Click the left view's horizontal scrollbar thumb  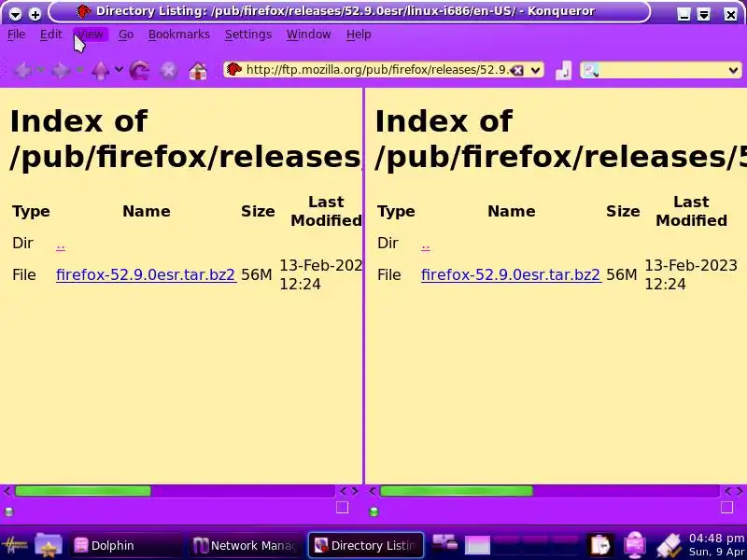(83, 491)
